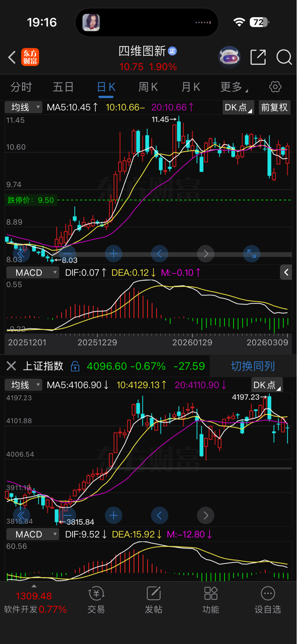Move left one bar on 上证指数 chart
297x644 pixels.
point(160,515)
